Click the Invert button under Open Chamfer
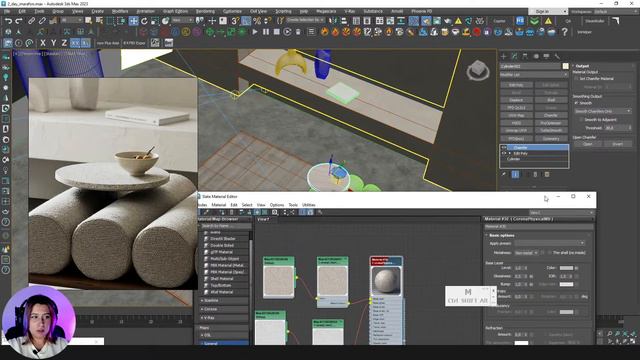640x360 pixels. pos(617,144)
